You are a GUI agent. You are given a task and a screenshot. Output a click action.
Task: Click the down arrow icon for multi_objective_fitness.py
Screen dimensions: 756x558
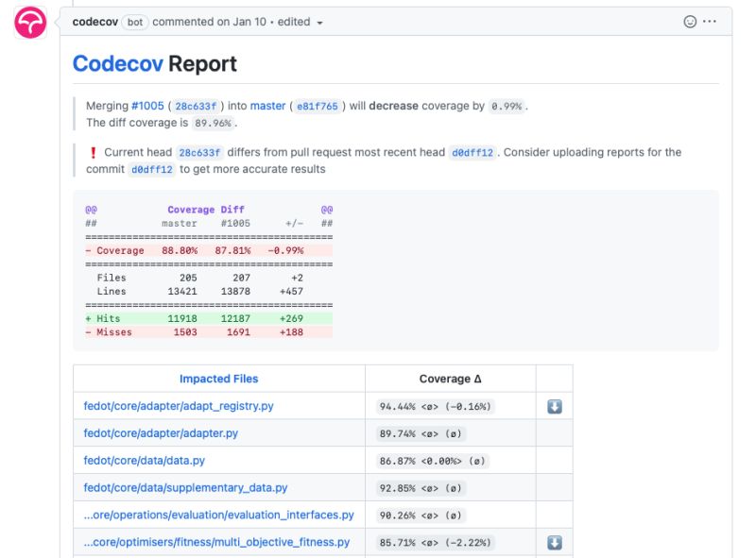[555, 543]
